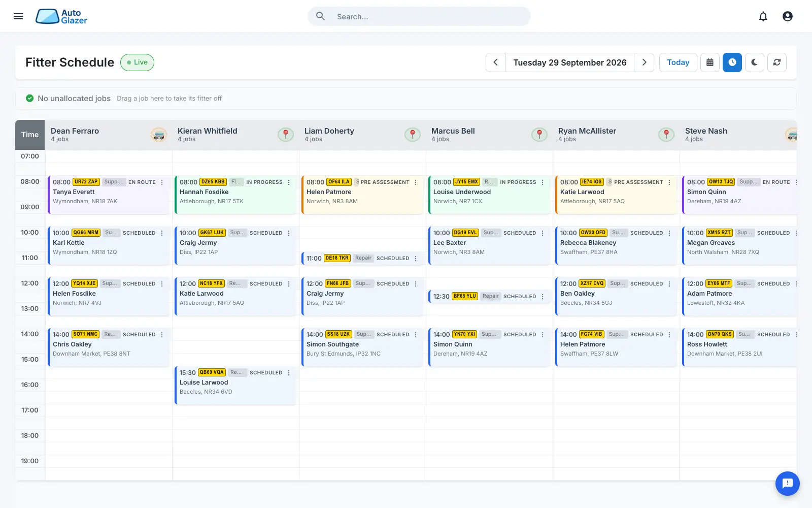This screenshot has width=812, height=508.
Task: Select Karl Kettle's 10:00 job card
Action: [109, 246]
